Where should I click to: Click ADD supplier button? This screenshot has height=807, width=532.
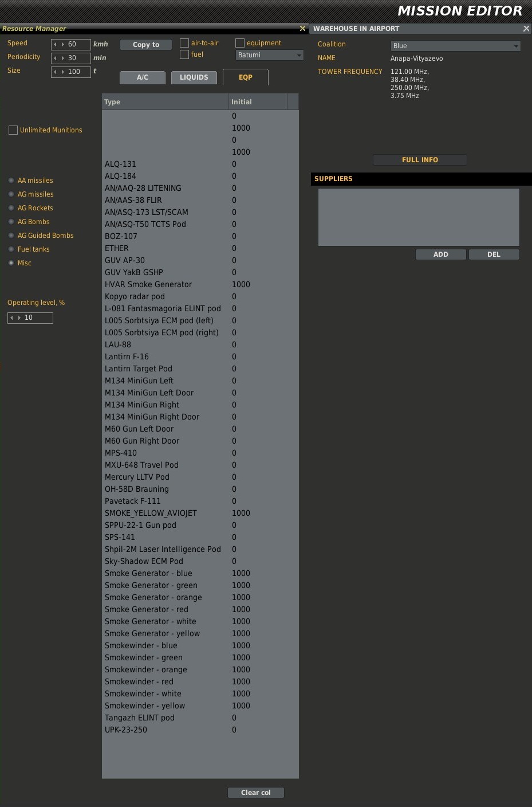[441, 254]
